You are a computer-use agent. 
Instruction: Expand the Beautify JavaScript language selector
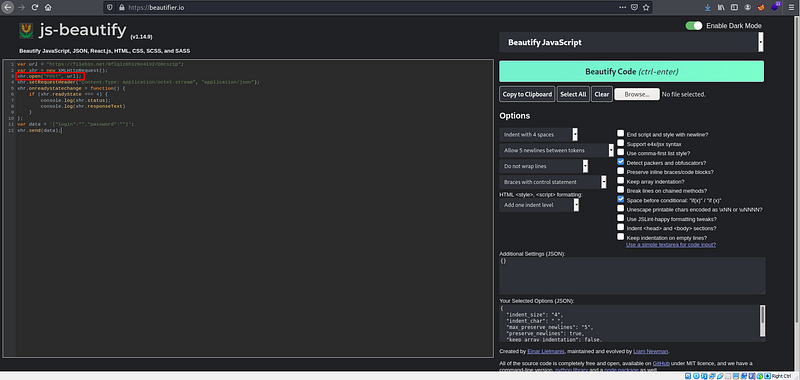pyautogui.click(x=632, y=42)
